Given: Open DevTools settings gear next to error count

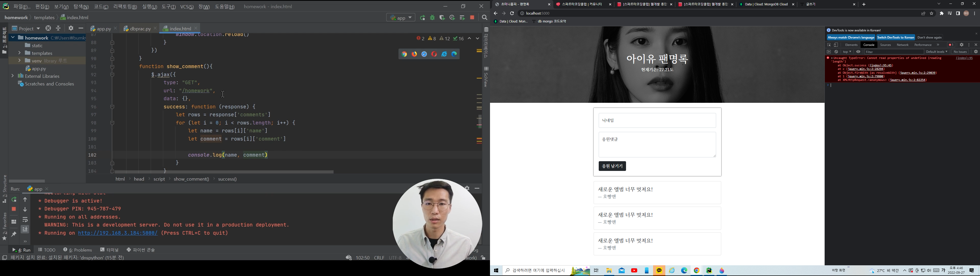Looking at the screenshot, I should pos(961,45).
